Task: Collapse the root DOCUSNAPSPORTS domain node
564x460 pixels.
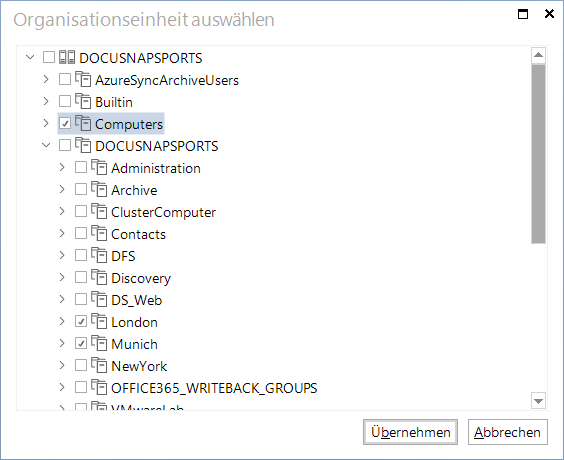Action: pyautogui.click(x=30, y=57)
